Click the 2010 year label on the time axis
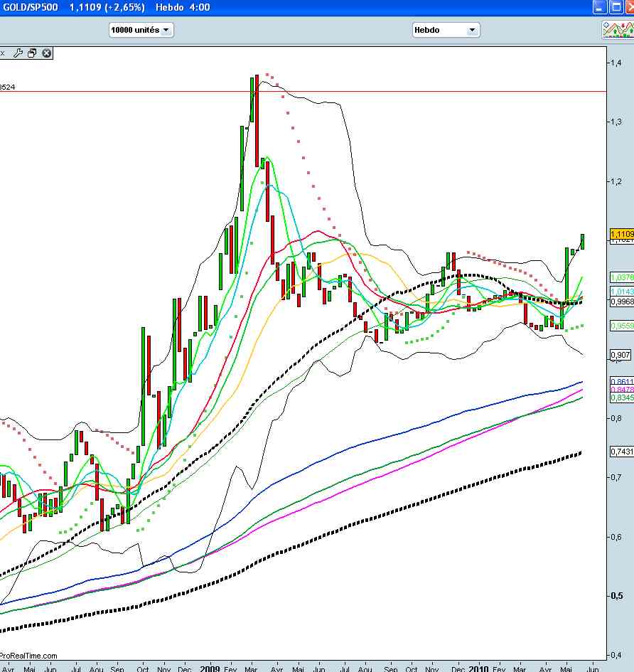 click(478, 668)
